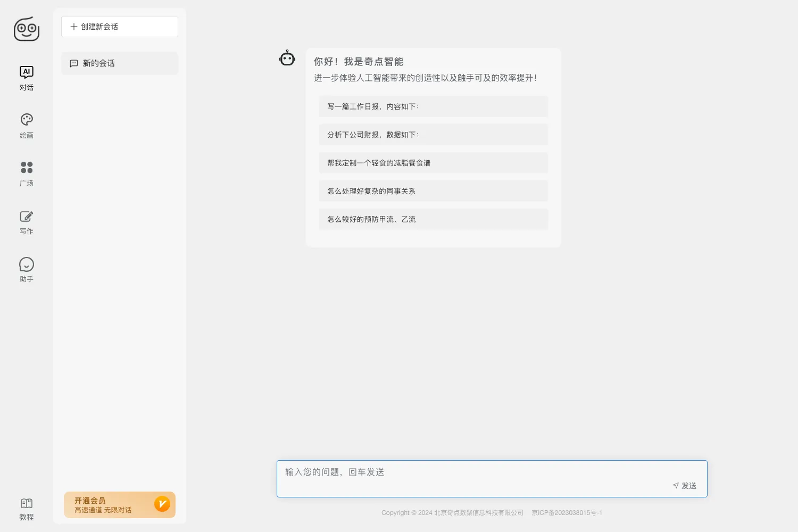Open the 写作 writing section
The width and height of the screenshot is (798, 532).
(x=27, y=222)
